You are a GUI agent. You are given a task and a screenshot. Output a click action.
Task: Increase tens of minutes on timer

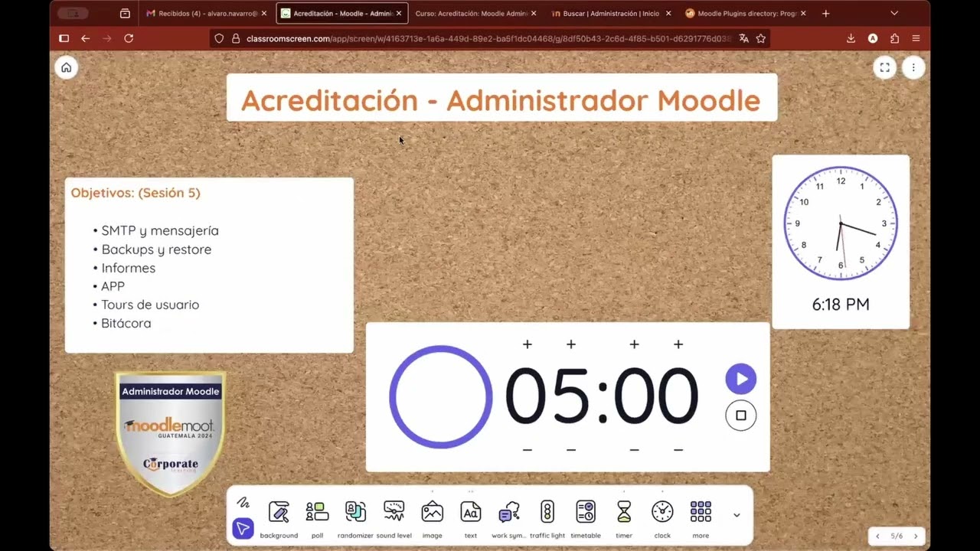click(x=527, y=345)
